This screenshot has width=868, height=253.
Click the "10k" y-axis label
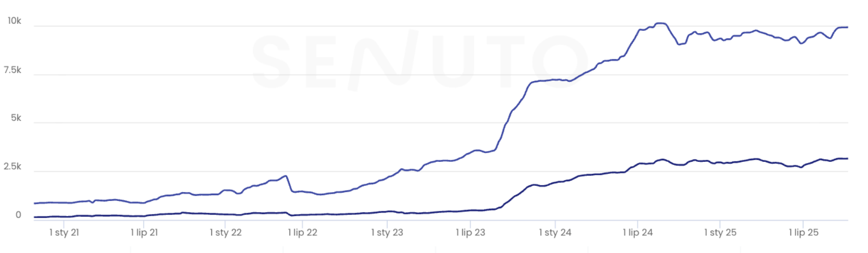tap(14, 21)
